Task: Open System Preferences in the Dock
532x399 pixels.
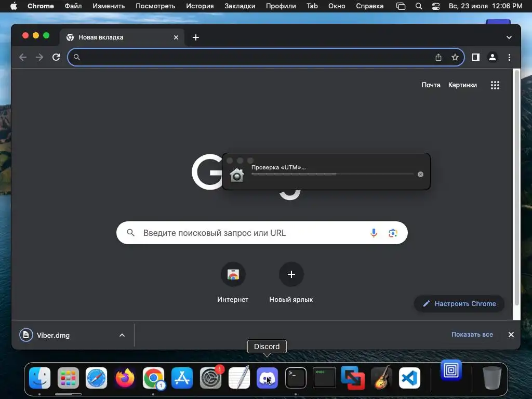Action: [210, 378]
